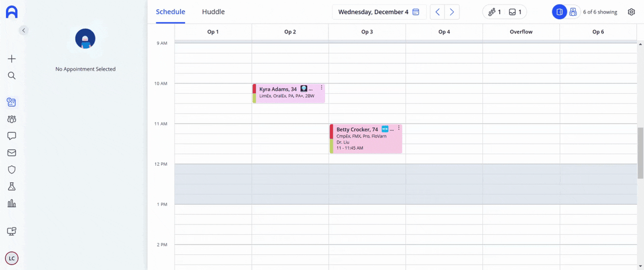Switch to the Huddle tab
The image size is (644, 270).
tap(213, 12)
